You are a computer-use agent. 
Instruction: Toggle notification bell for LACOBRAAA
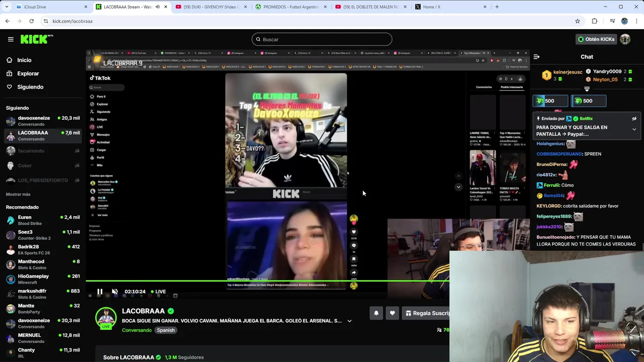click(376, 313)
